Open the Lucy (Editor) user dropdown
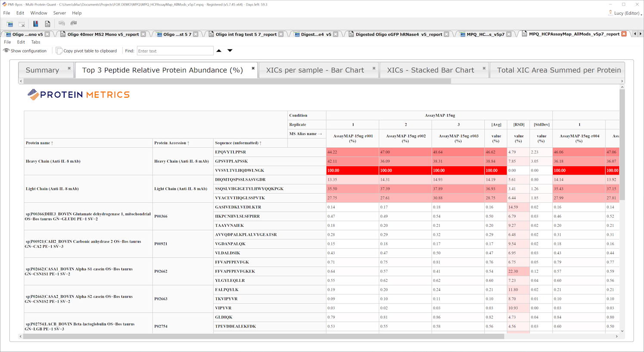 coord(626,13)
